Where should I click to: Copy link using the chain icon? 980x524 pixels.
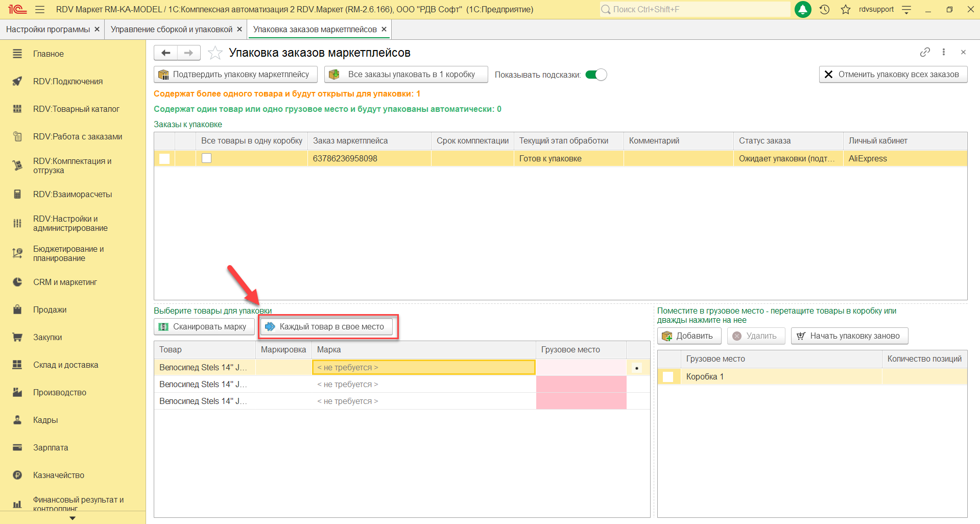925,52
